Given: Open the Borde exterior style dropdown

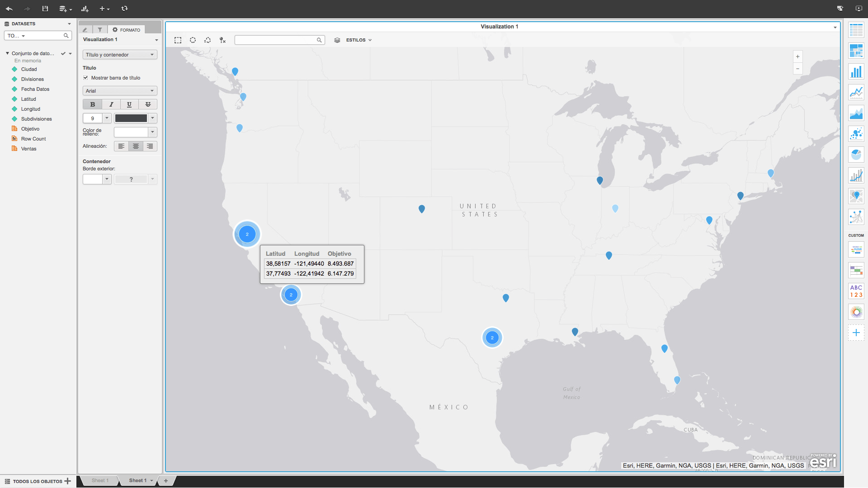Looking at the screenshot, I should coord(97,179).
